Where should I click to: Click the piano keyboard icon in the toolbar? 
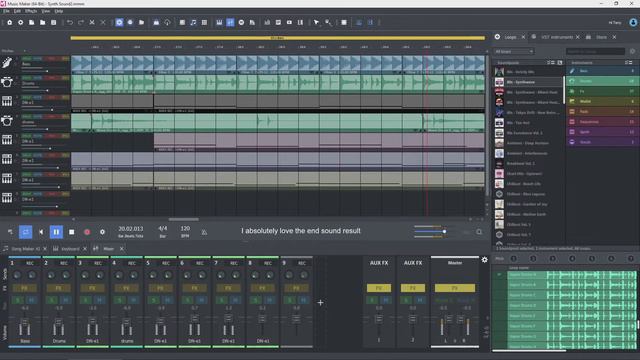point(219,22)
